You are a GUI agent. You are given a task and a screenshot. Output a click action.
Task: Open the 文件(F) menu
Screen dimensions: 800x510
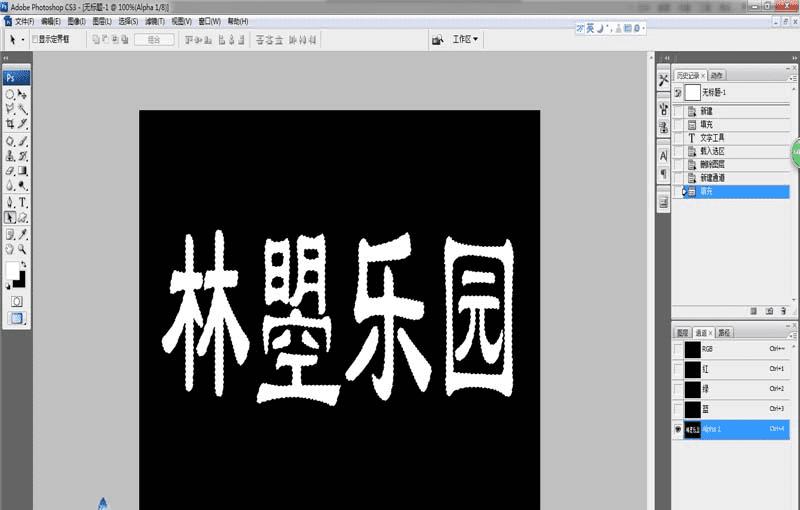[x=24, y=21]
